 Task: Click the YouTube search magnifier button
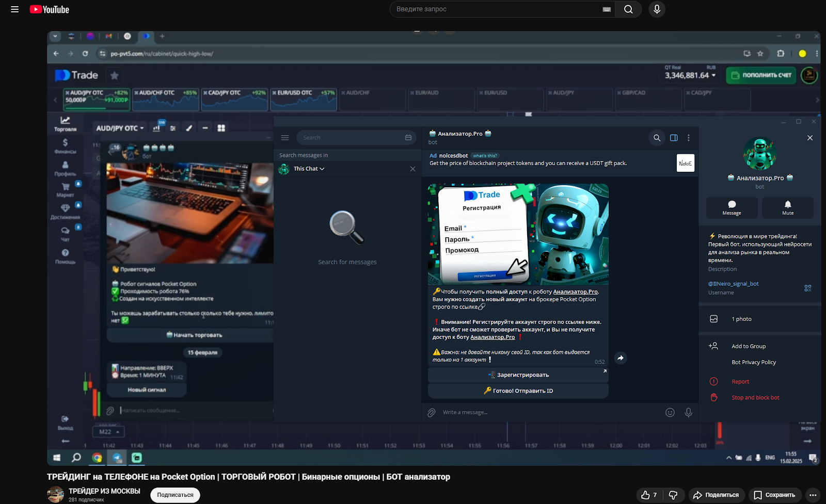628,9
